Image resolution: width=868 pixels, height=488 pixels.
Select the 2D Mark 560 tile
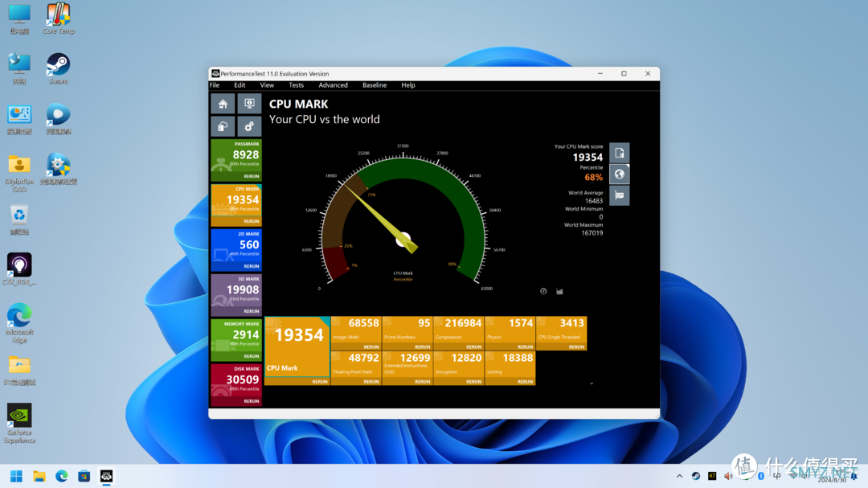pyautogui.click(x=235, y=250)
